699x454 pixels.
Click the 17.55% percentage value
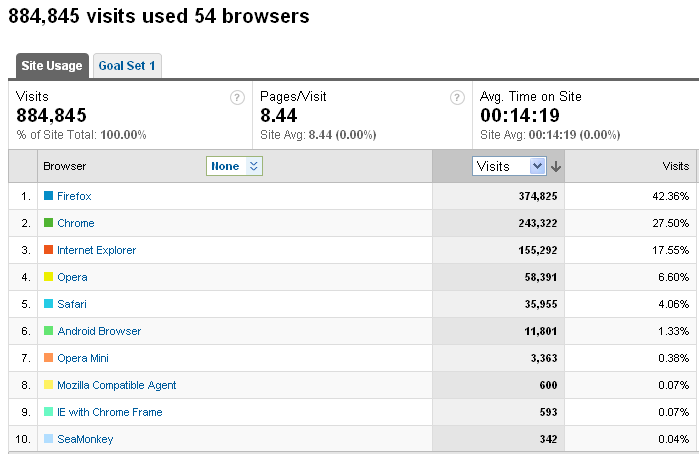click(671, 250)
